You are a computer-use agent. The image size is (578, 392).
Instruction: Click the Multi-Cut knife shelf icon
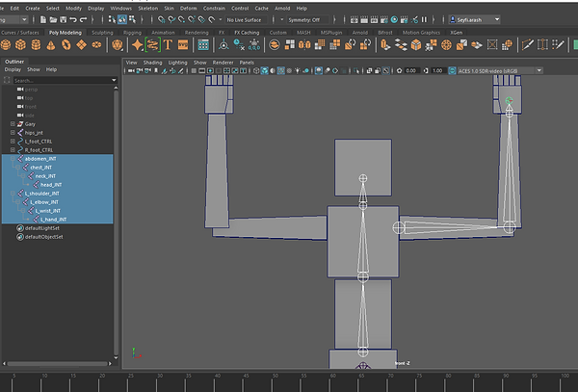click(x=527, y=45)
